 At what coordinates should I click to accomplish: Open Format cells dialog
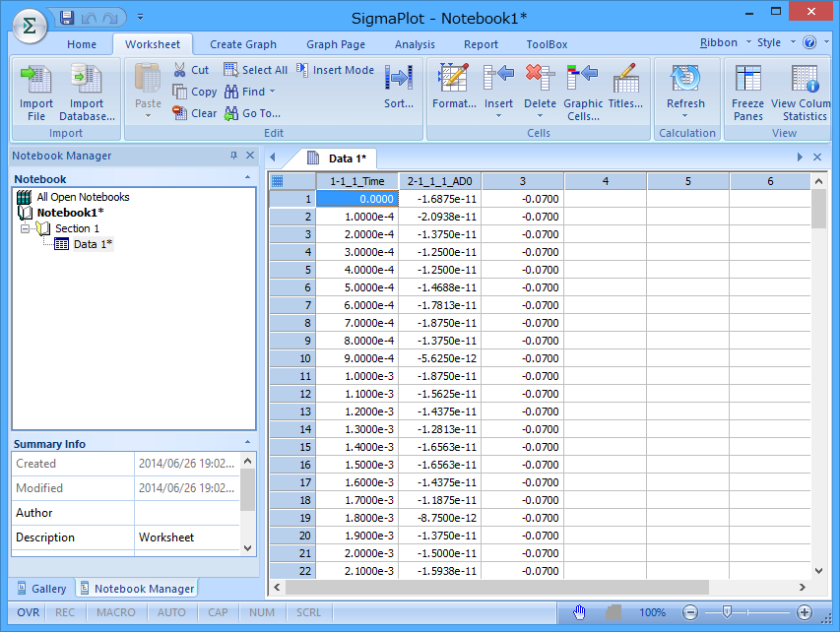pyautogui.click(x=454, y=86)
